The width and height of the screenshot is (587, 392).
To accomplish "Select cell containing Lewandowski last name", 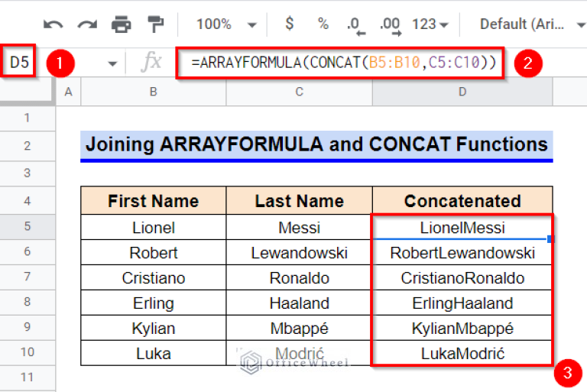I will pos(299,253).
